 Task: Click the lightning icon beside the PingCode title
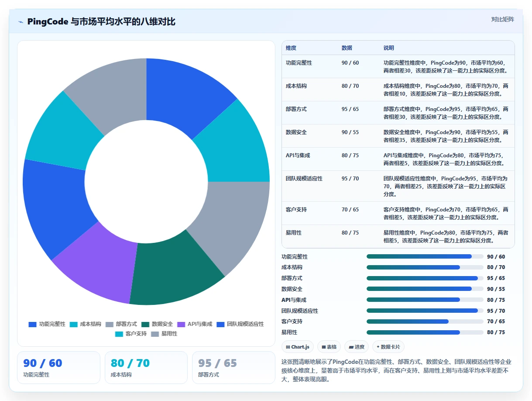21,21
